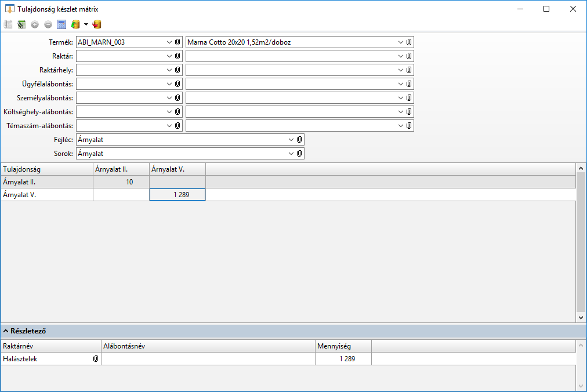Click the Tulajdonság column header

pyautogui.click(x=47, y=169)
